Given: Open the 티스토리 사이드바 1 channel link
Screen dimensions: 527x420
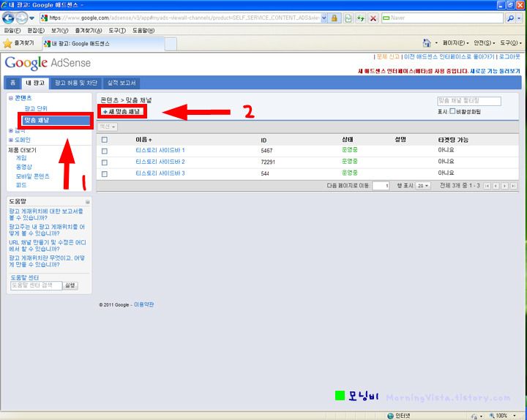Looking at the screenshot, I should pos(160,150).
